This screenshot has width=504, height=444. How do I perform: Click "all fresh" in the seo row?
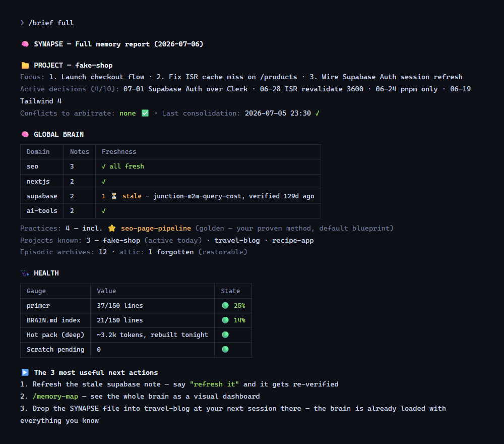(127, 166)
